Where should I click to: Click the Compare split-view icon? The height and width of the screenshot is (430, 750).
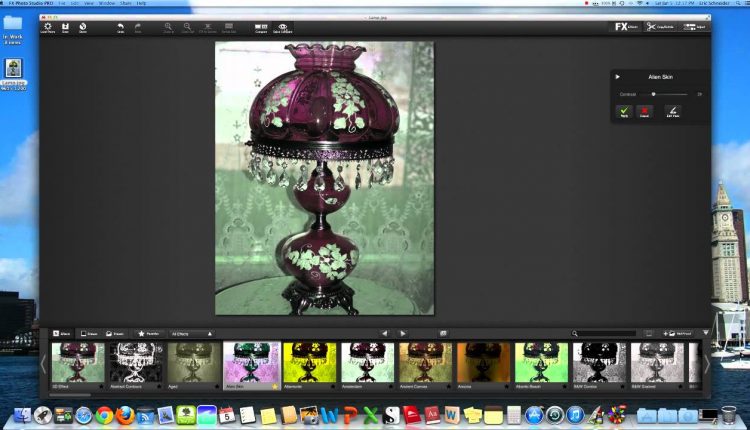(x=261, y=28)
